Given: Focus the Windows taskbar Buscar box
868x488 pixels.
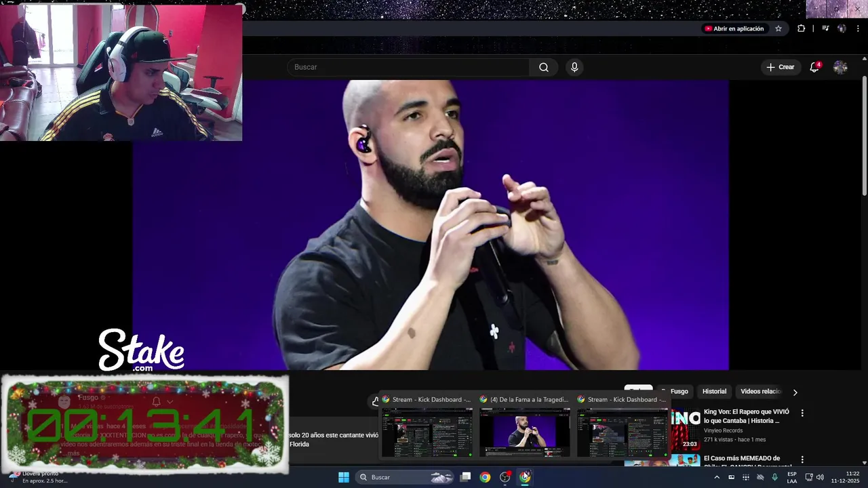Looking at the screenshot, I should 403,477.
